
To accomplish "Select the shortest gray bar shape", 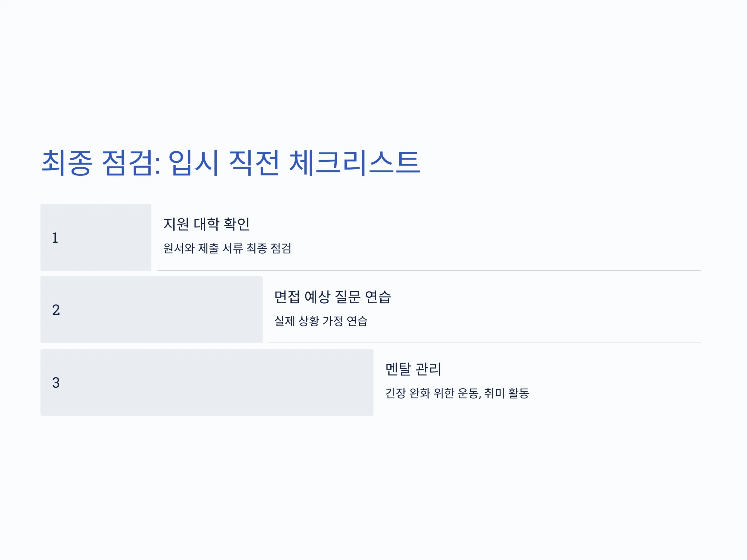I will coord(96,237).
